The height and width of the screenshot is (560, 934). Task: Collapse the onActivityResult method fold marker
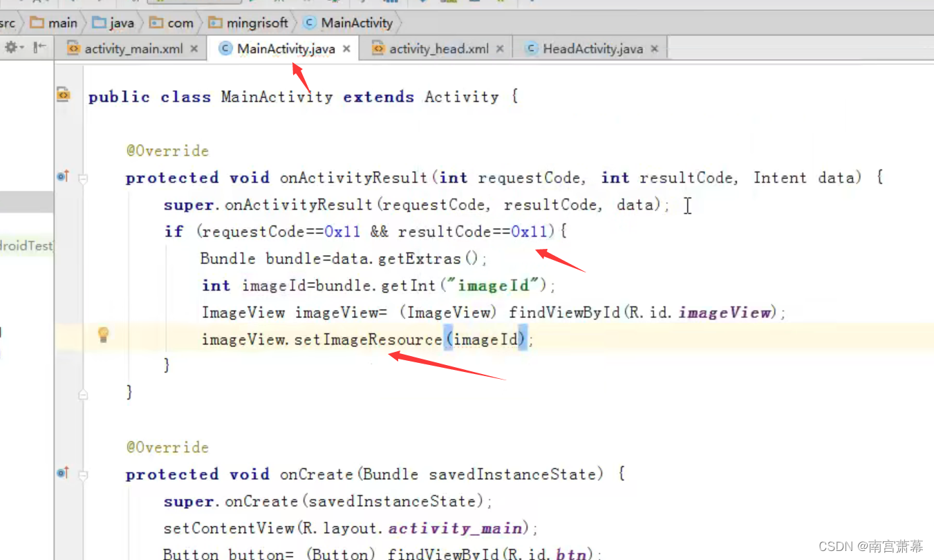83,178
